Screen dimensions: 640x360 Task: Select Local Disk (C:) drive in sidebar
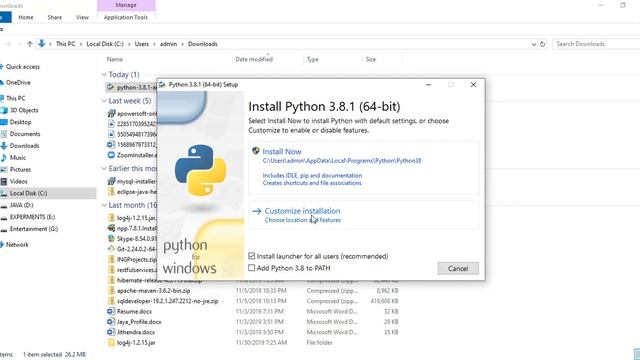[28, 193]
